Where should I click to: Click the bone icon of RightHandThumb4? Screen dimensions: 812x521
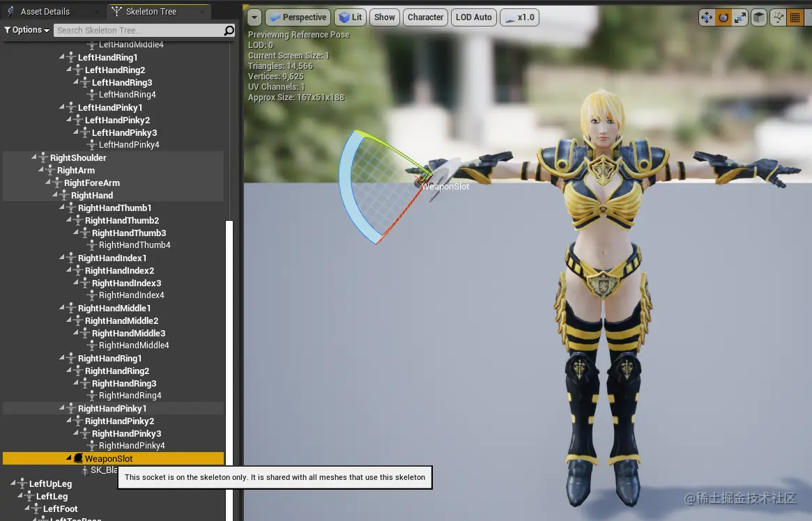click(92, 245)
